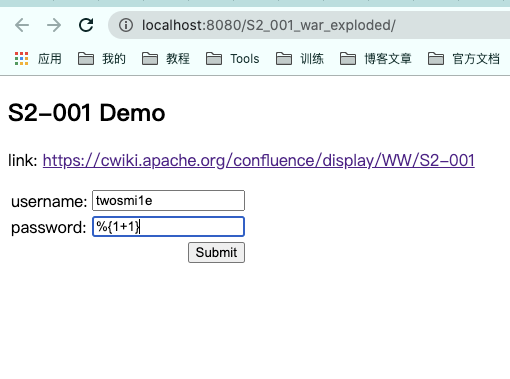Open the 应用 apps shortcut
This screenshot has width=510, height=379.
[38, 59]
